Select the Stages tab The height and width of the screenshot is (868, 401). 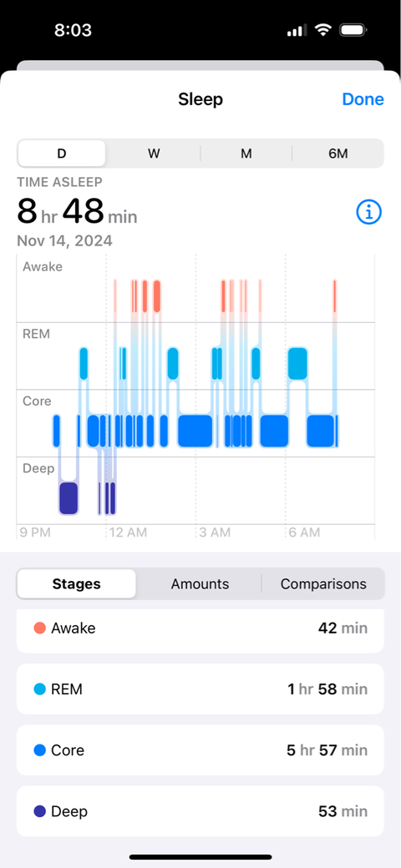[76, 583]
